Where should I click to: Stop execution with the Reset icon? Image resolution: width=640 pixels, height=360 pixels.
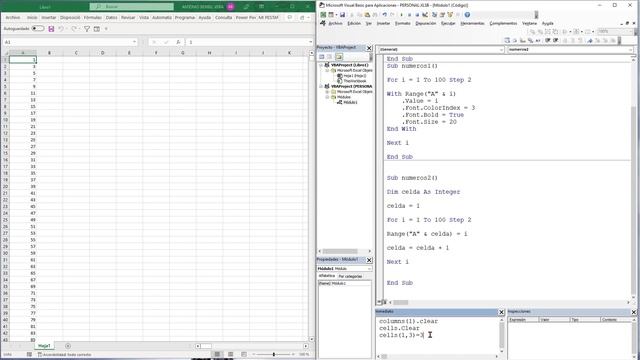pos(417,15)
